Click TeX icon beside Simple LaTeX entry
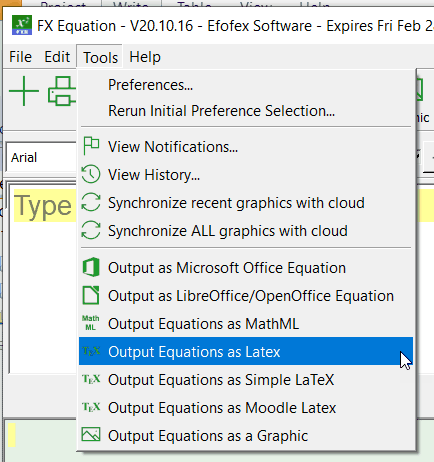434x462 pixels. (91, 379)
